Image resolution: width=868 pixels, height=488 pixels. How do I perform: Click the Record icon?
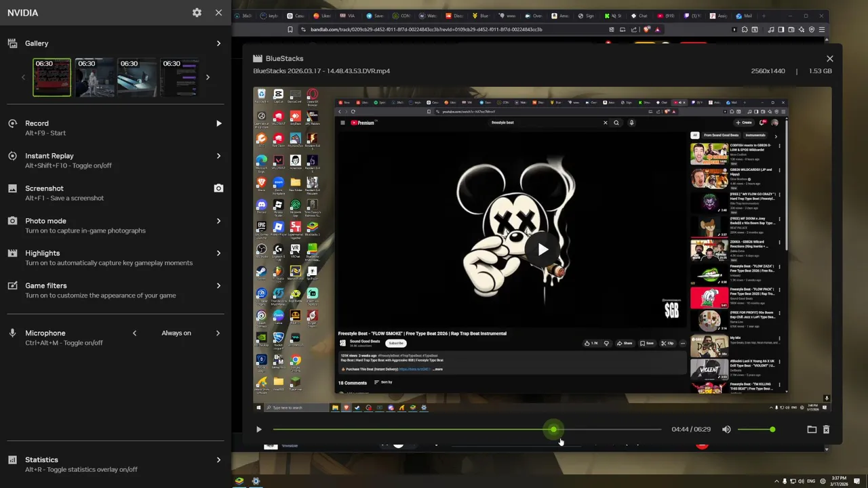[12, 123]
